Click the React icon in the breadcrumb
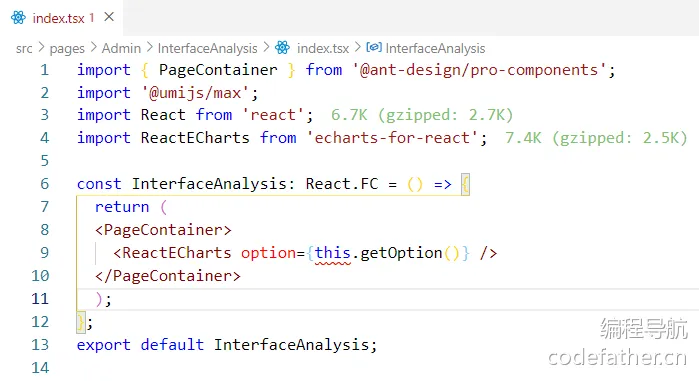This screenshot has width=699, height=381. tap(283, 47)
